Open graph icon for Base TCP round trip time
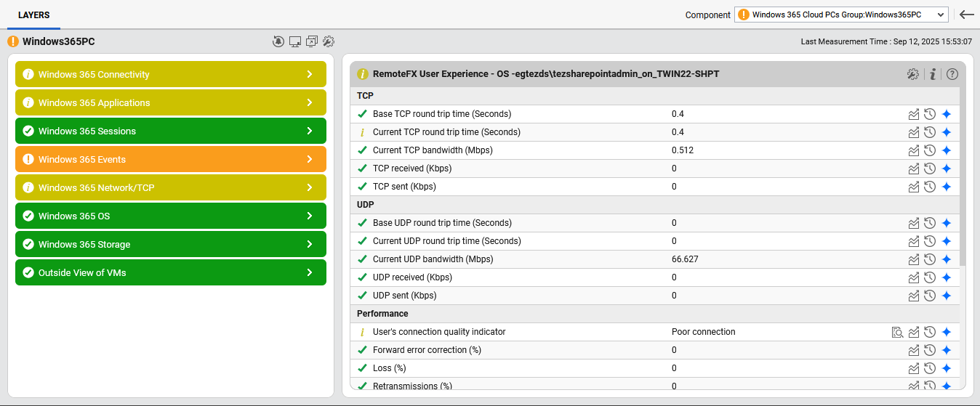 click(914, 114)
